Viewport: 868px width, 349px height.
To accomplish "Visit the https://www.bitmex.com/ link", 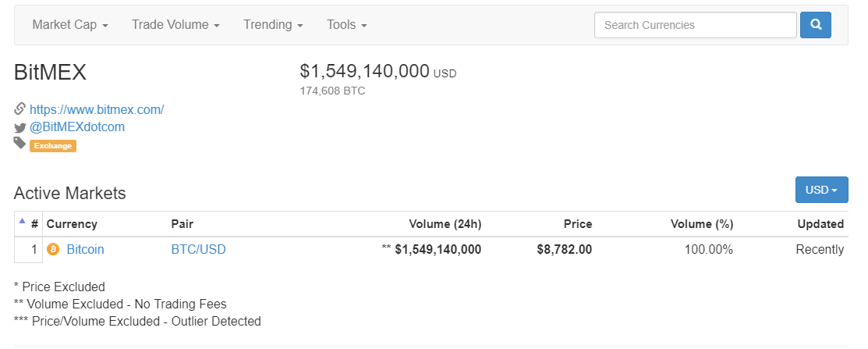I will pyautogui.click(x=97, y=109).
